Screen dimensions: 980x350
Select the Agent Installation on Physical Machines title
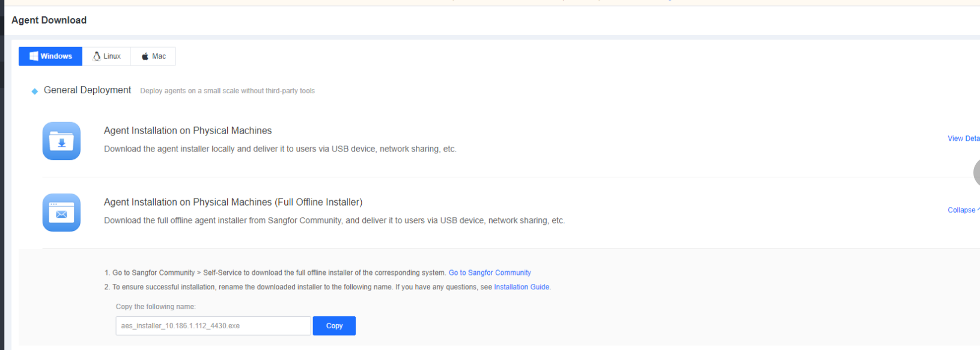pos(187,130)
